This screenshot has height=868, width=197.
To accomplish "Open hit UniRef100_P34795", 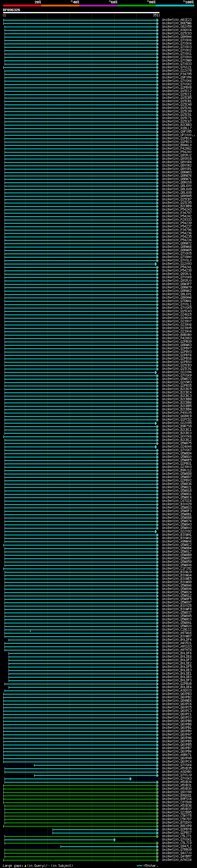I will pyautogui.click(x=177, y=74).
